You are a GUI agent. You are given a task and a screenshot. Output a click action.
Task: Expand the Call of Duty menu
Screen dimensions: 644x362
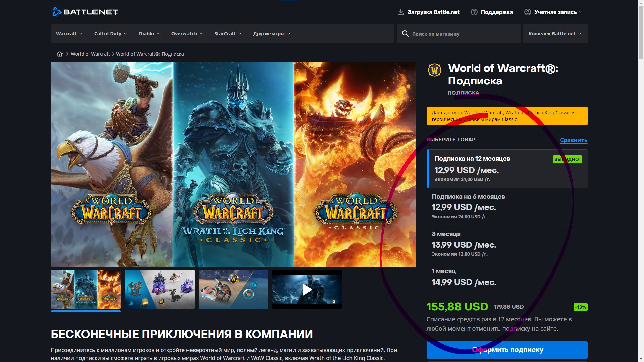coord(111,34)
